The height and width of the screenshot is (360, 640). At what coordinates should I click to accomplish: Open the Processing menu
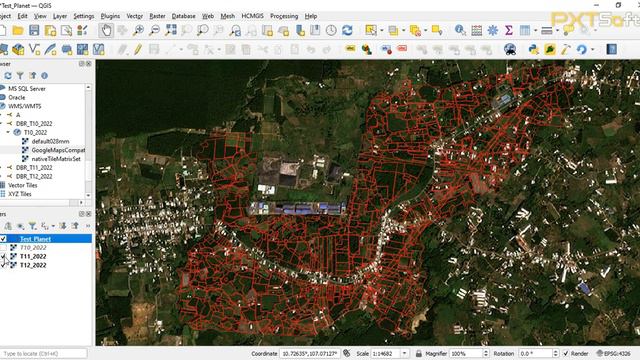click(x=284, y=16)
